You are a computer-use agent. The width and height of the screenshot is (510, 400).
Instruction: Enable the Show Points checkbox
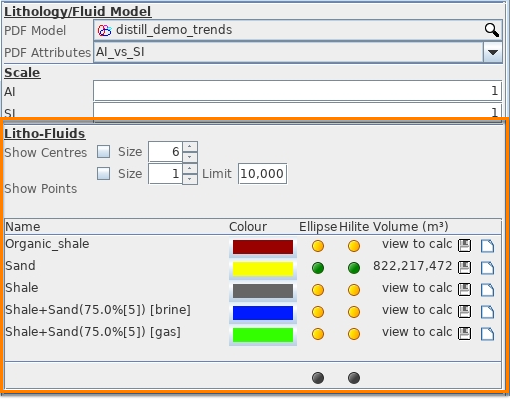pos(103,173)
